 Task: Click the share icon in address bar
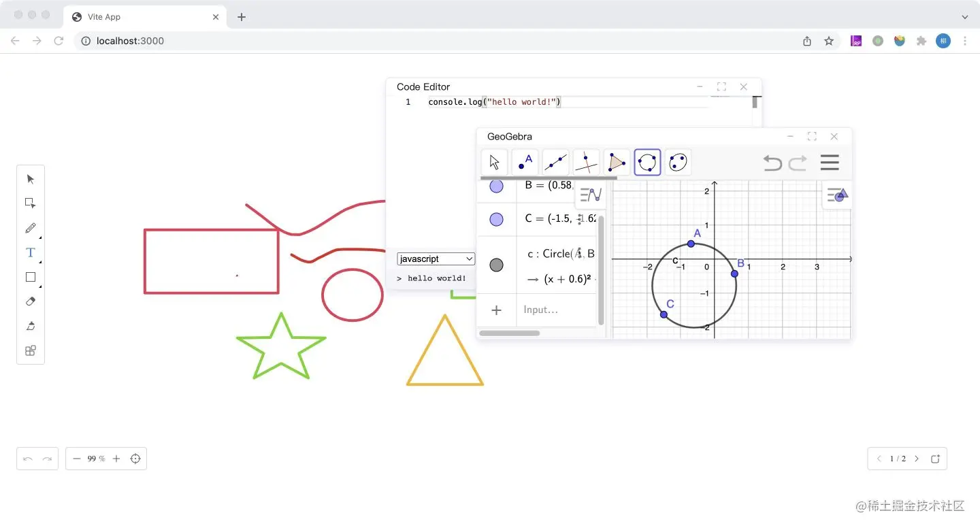[807, 41]
